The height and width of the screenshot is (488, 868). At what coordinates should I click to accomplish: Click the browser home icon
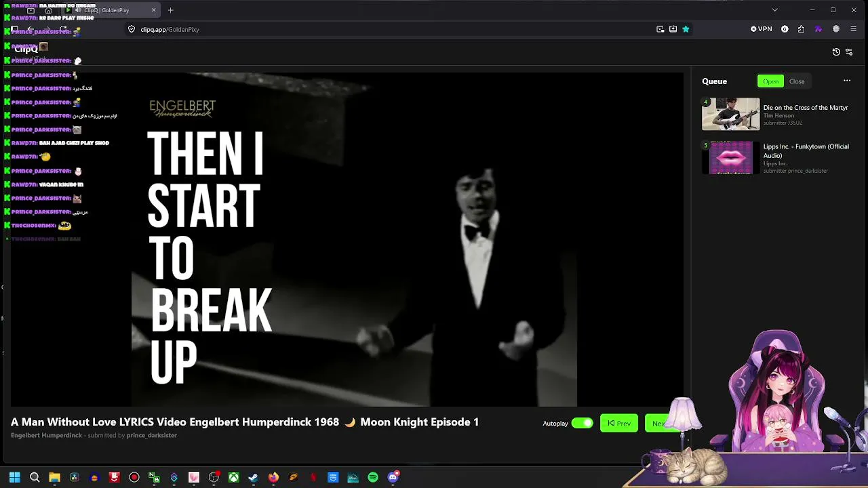tap(48, 10)
